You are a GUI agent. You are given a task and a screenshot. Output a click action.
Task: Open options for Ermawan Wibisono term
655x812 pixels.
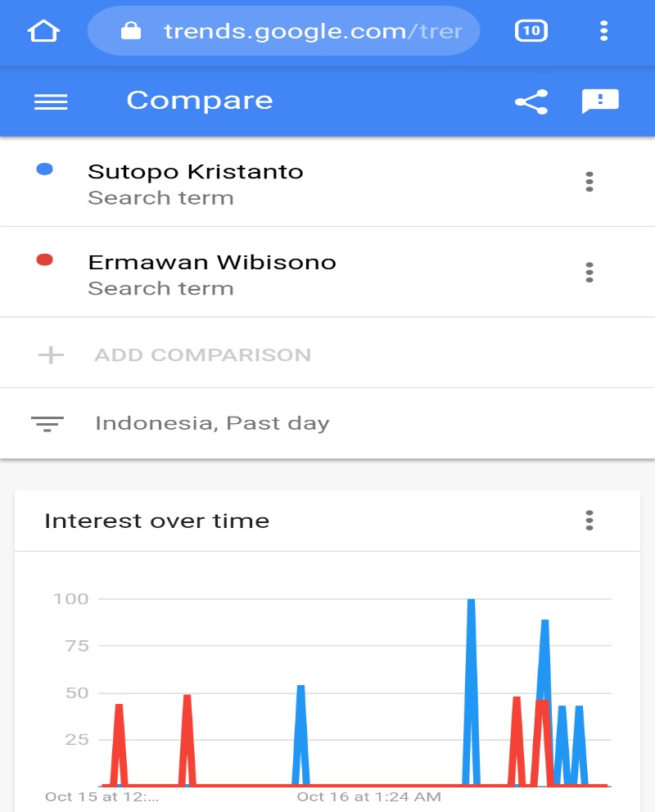pos(589,272)
